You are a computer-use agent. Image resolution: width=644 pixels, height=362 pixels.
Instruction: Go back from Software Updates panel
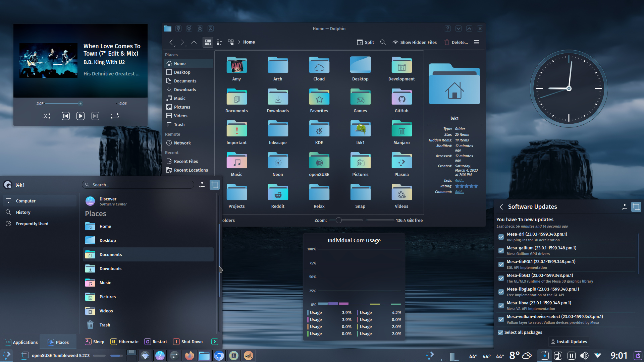501,207
